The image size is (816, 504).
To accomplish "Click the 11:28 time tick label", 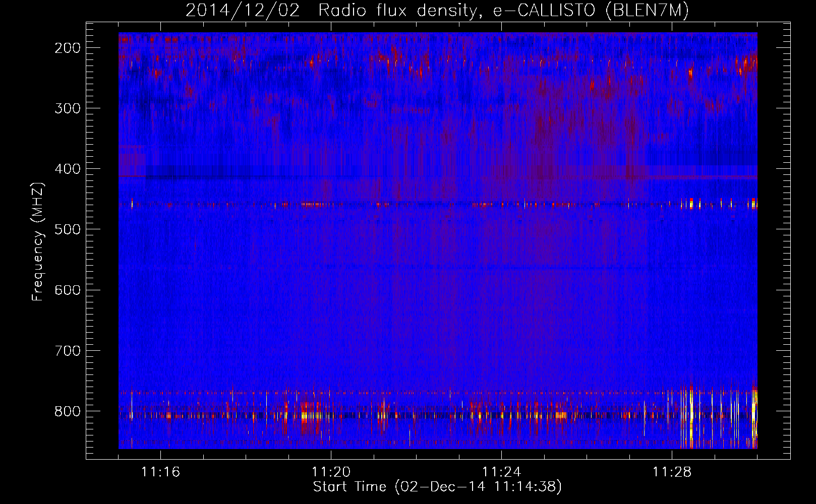I will tap(672, 472).
